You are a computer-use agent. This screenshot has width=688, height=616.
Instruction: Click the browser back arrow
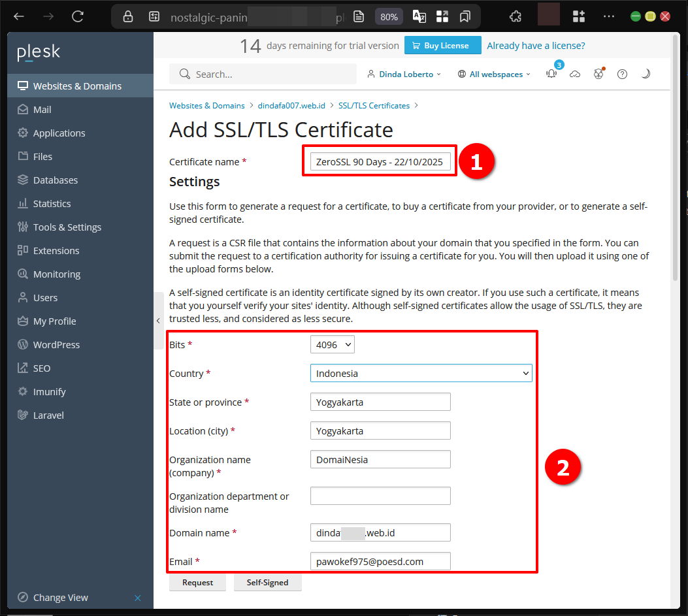[19, 17]
